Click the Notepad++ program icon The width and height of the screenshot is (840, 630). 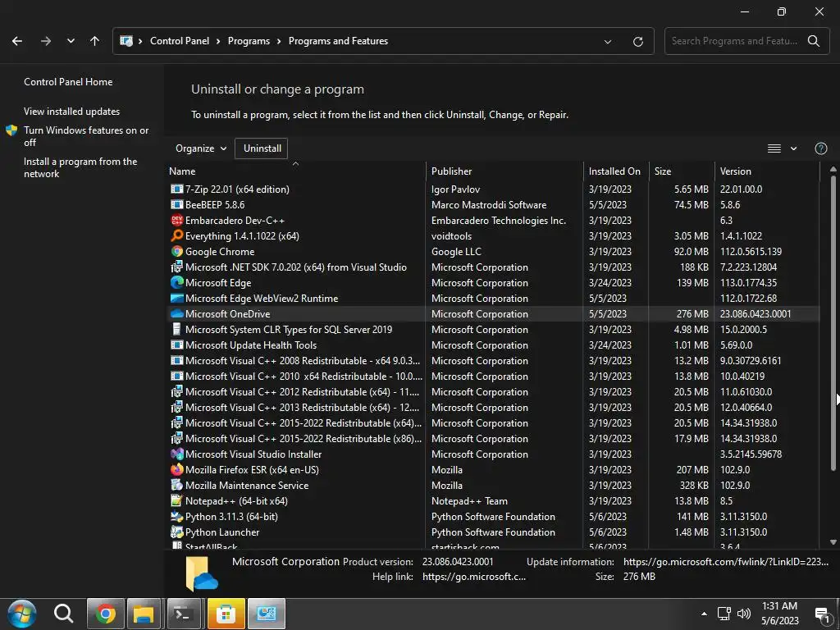pos(176,501)
